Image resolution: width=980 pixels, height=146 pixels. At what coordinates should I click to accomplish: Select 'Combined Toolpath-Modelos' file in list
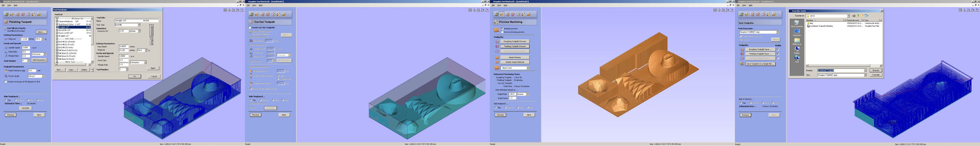click(820, 26)
